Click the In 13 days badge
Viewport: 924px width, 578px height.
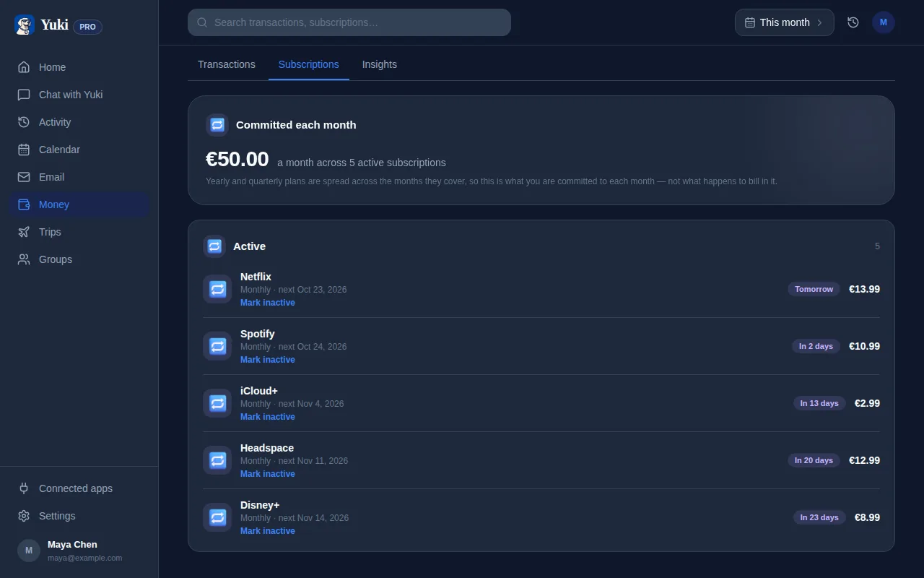tap(819, 403)
